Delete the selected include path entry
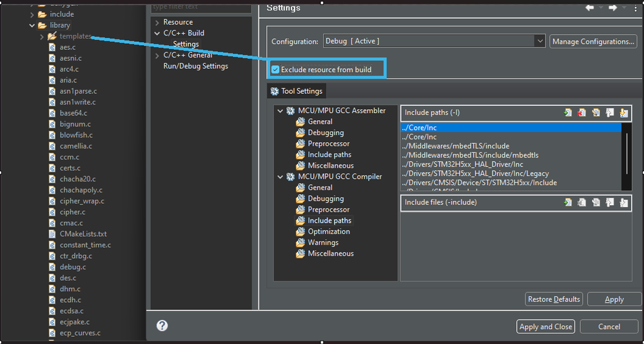Viewport: 644px width, 344px height. pyautogui.click(x=581, y=112)
